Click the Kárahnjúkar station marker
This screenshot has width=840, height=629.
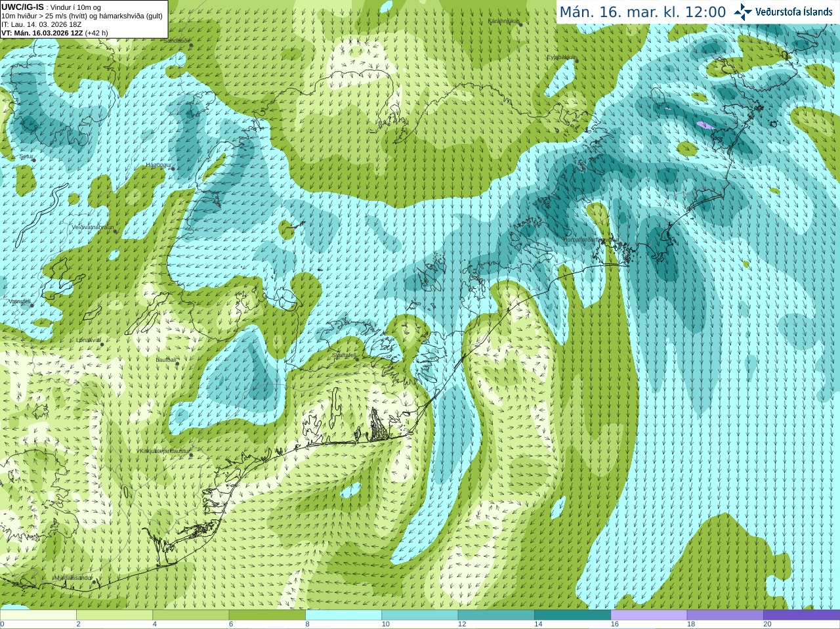(x=520, y=24)
